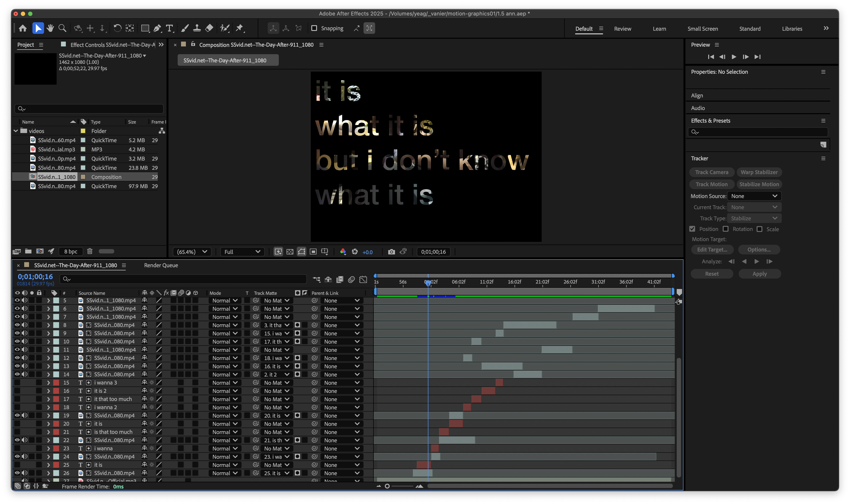Collapse the videos folder
The width and height of the screenshot is (850, 504).
[x=16, y=131]
